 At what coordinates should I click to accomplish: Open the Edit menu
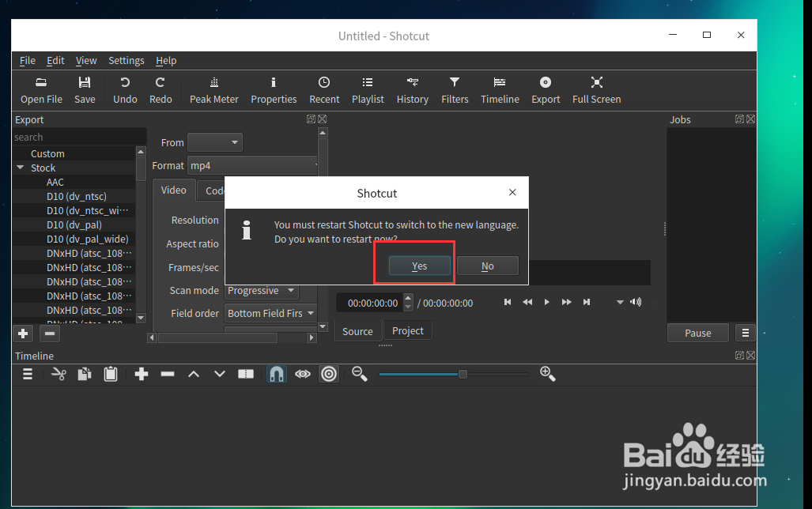coord(55,61)
